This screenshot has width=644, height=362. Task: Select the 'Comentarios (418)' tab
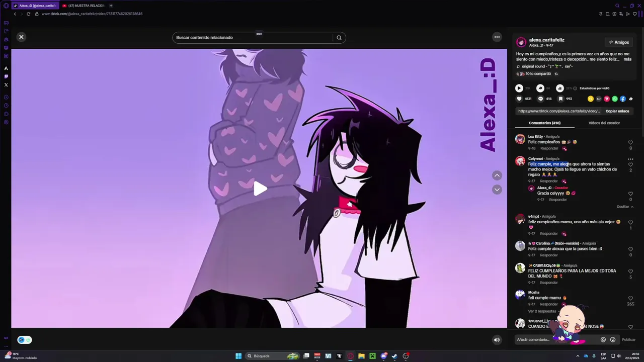pos(544,123)
